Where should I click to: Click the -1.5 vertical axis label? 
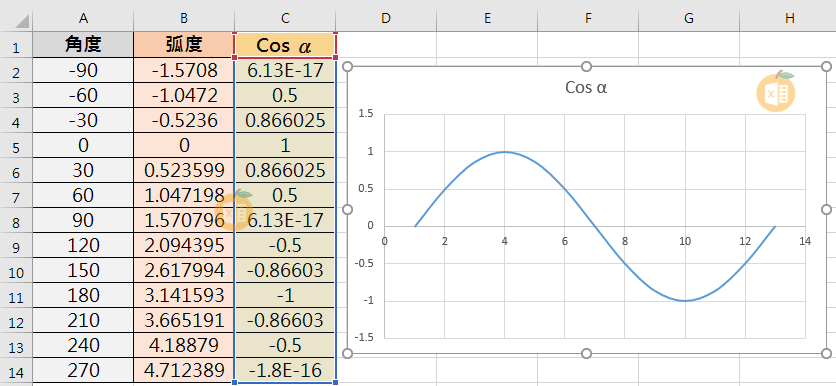tap(365, 337)
